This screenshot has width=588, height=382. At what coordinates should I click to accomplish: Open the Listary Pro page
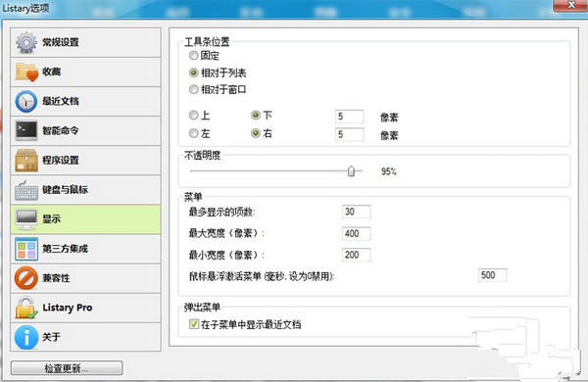tap(85, 308)
